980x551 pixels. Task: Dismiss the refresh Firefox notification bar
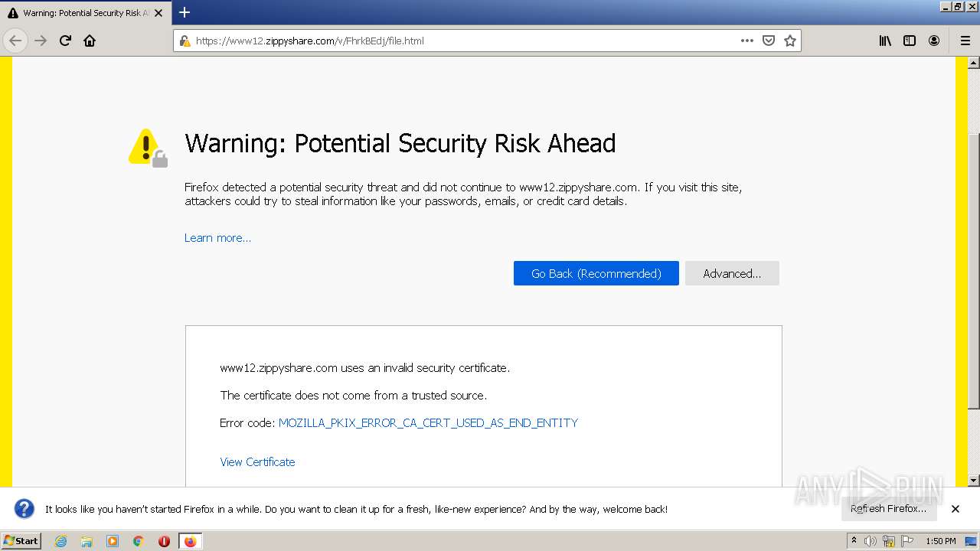point(955,509)
